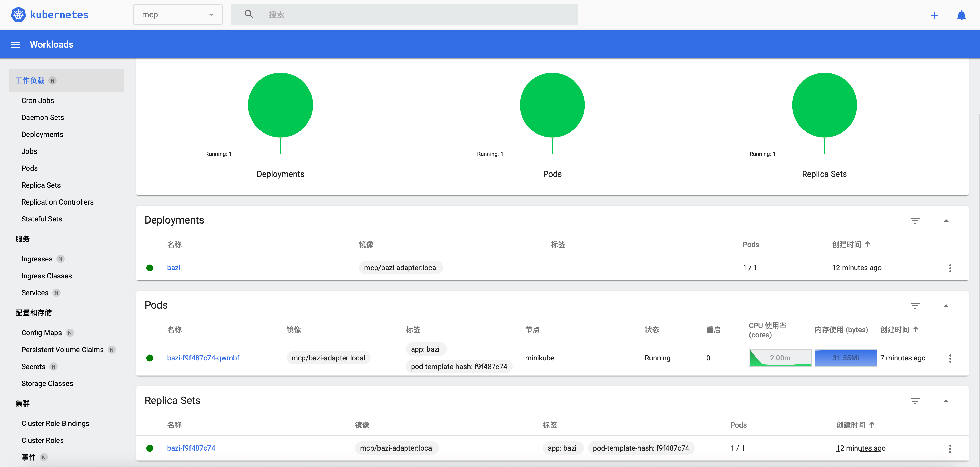This screenshot has height=467, width=980.
Task: Open the notifications bell
Action: pos(961,15)
